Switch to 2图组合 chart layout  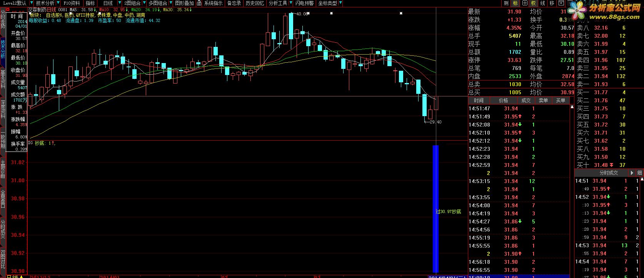pos(132,3)
